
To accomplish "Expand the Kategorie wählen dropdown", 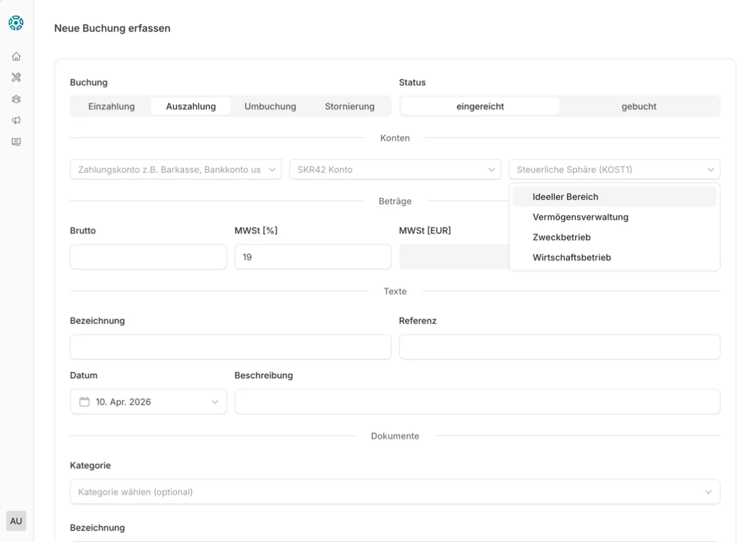I will pos(395,492).
